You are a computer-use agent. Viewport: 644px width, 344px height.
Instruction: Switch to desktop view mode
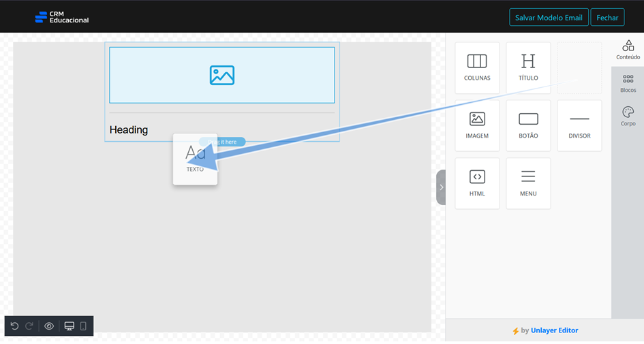pos(70,326)
